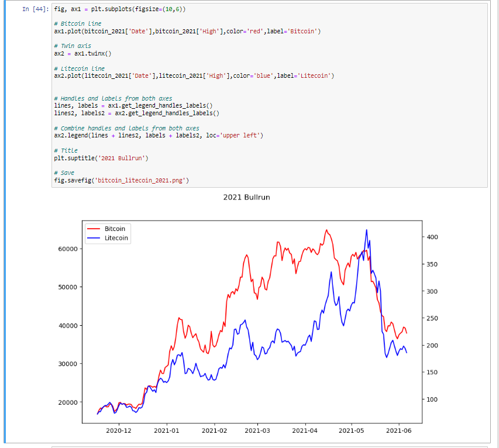Select the blue cell selection bar on left edge

tap(6, 222)
